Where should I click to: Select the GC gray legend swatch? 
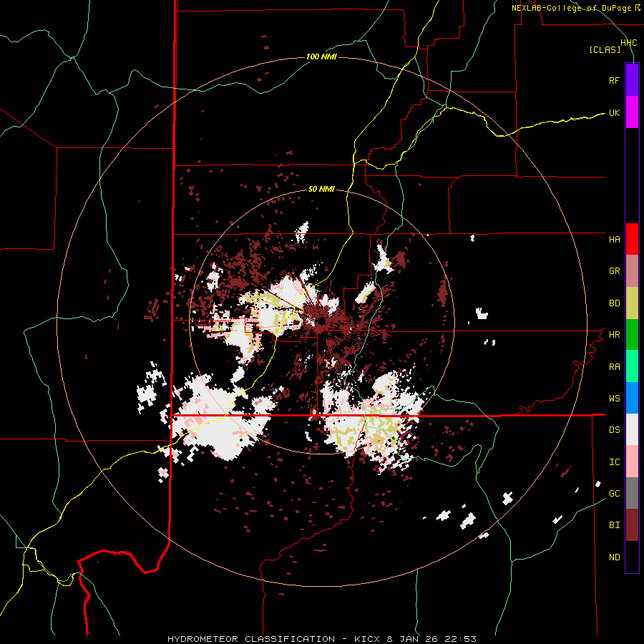(x=632, y=493)
